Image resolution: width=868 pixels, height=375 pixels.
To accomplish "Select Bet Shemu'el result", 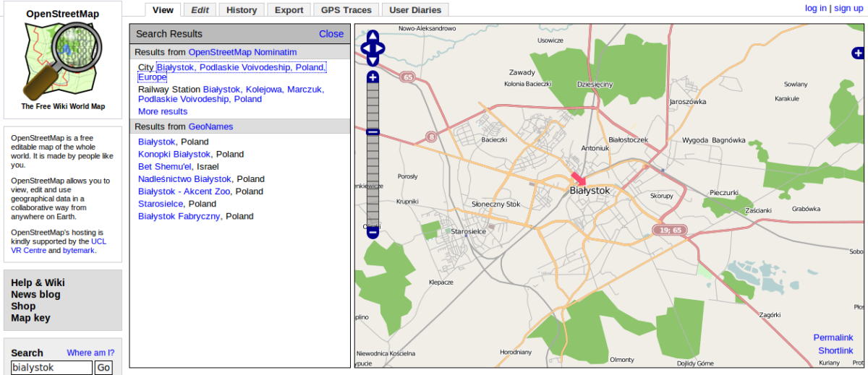I will [165, 166].
